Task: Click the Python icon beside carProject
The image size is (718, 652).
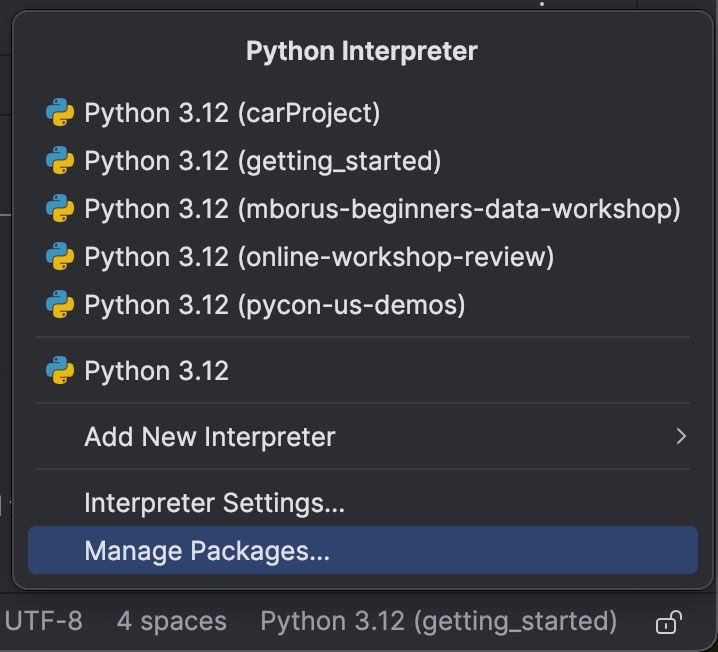Action: click(x=60, y=113)
